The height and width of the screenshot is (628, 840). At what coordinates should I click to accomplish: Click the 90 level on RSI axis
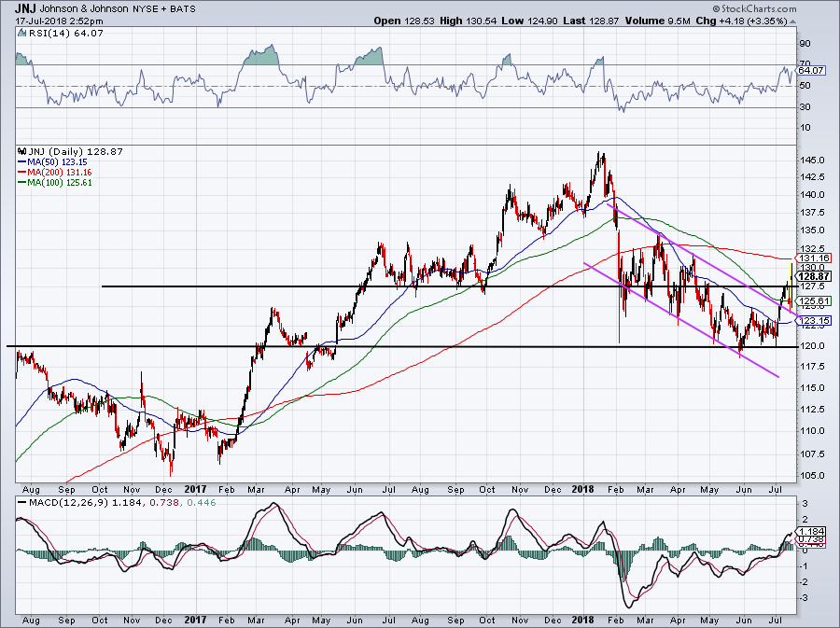[x=805, y=43]
